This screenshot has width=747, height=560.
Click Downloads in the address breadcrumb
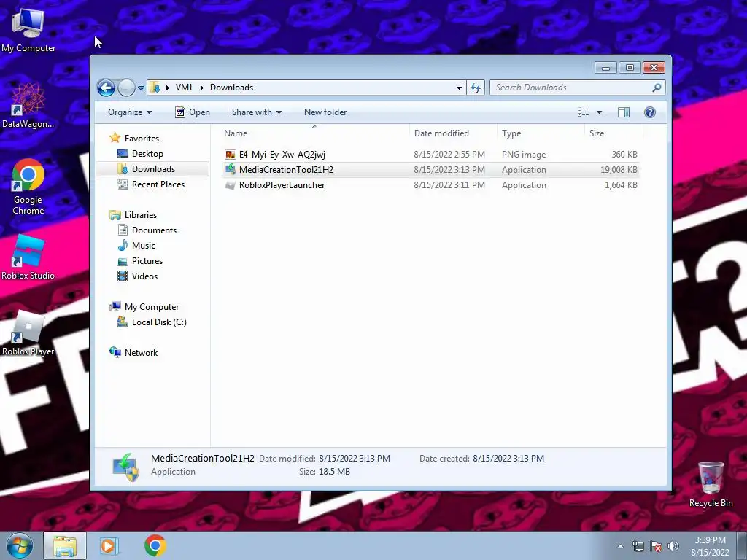pos(231,87)
